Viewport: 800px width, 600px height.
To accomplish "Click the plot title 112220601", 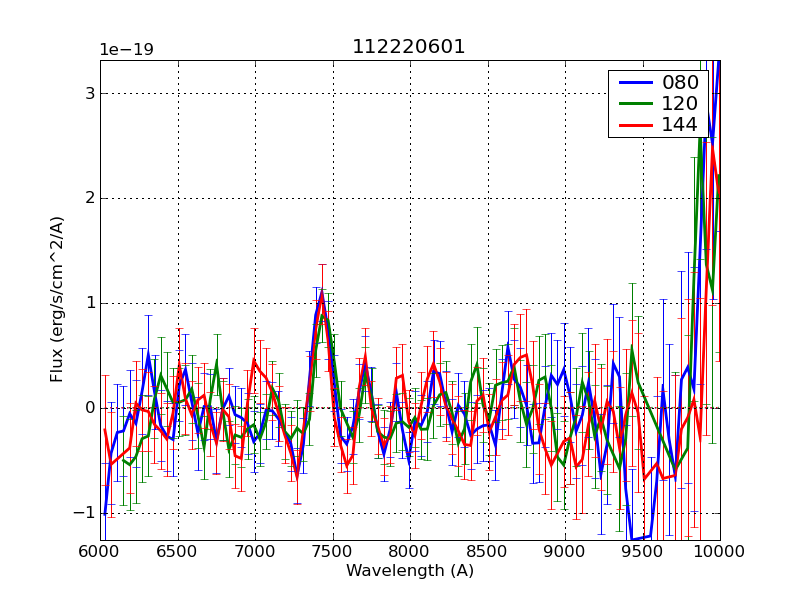I will tap(409, 47).
